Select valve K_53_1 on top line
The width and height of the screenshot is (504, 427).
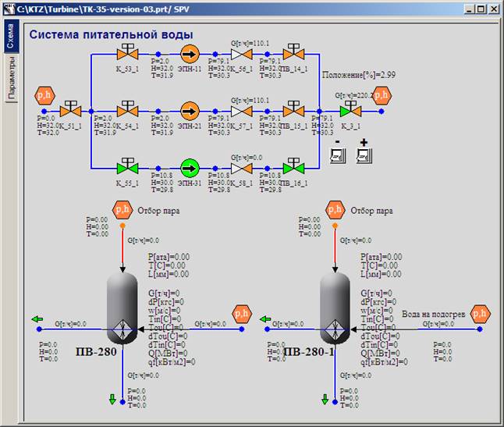[x=126, y=53]
